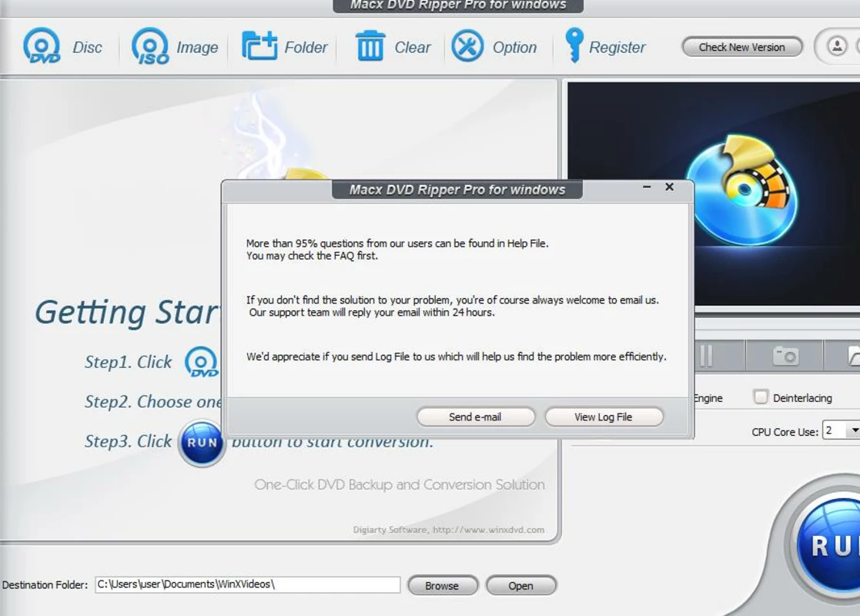Click the View Log File button
The image size is (860, 616).
pyautogui.click(x=604, y=417)
